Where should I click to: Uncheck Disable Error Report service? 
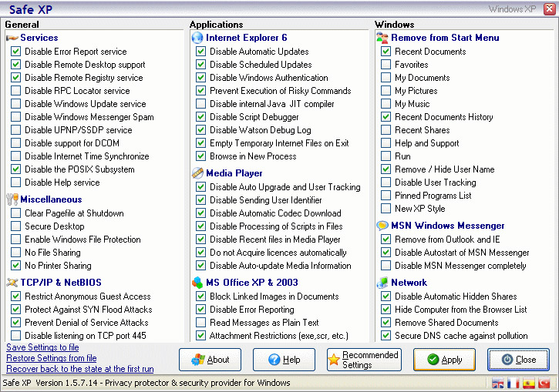15,52
